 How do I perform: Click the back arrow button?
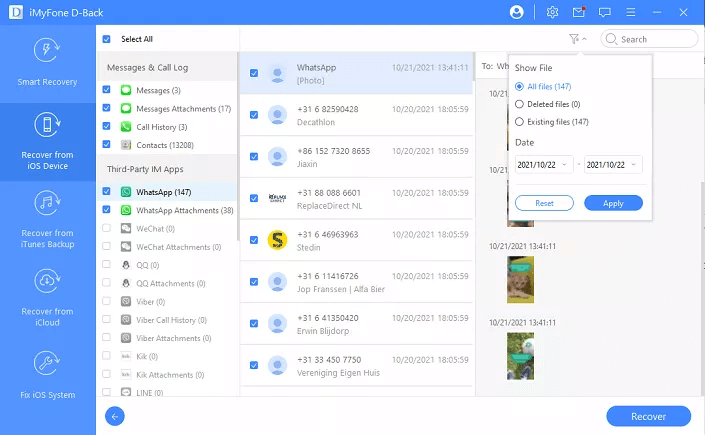click(115, 416)
